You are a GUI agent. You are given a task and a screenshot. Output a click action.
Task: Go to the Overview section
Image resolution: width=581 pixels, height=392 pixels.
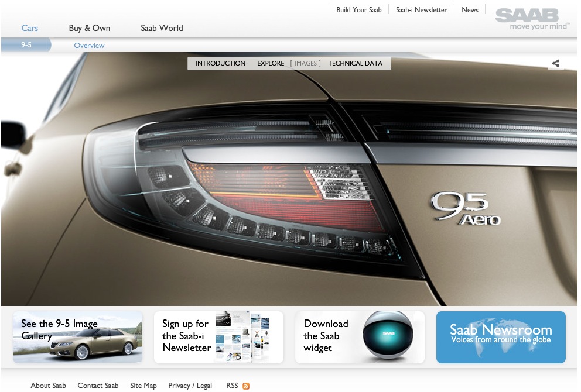(89, 46)
